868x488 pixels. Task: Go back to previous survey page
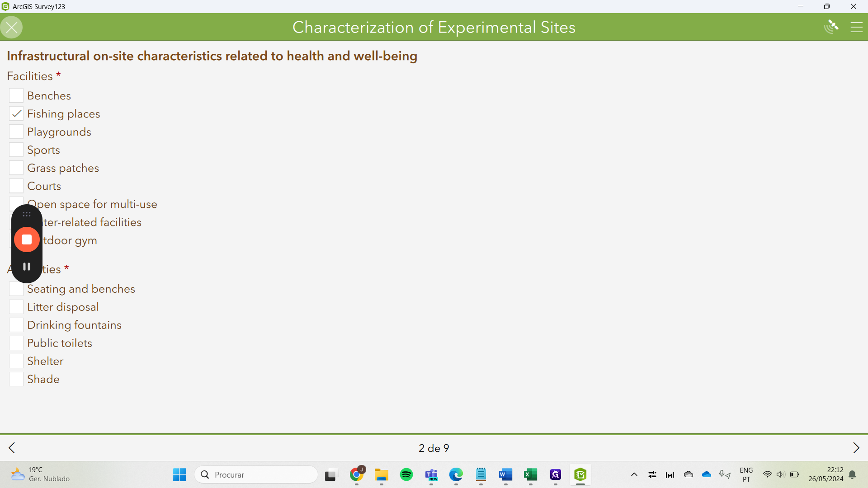(12, 448)
